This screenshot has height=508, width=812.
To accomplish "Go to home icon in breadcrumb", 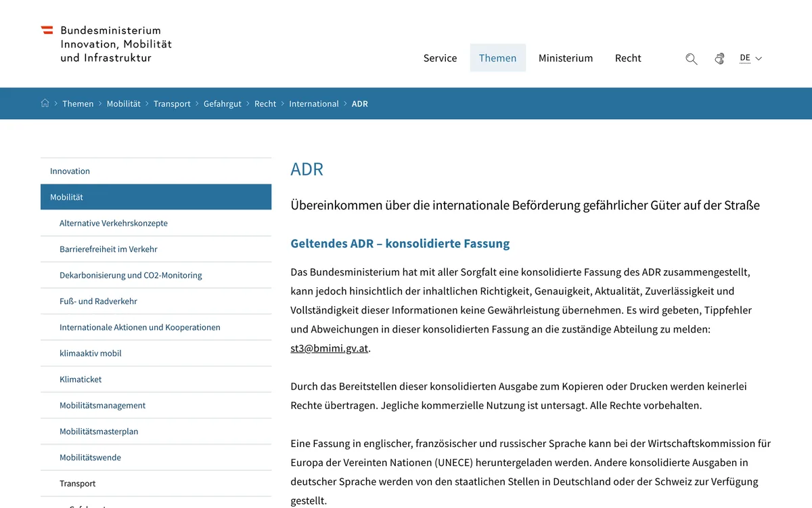I will point(45,104).
